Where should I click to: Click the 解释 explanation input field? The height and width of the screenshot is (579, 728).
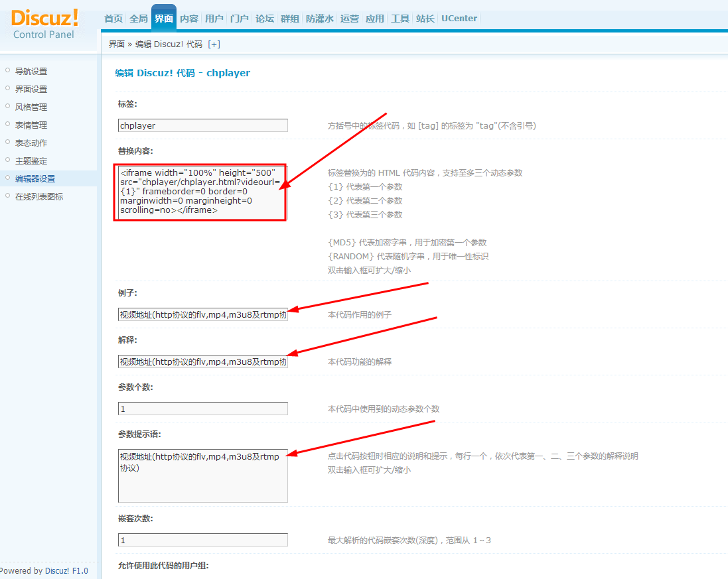pos(203,361)
